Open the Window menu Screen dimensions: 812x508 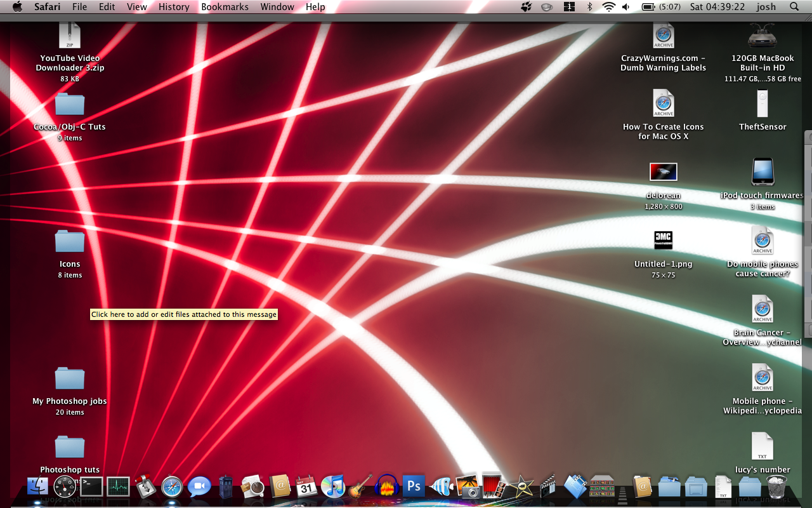277,7
